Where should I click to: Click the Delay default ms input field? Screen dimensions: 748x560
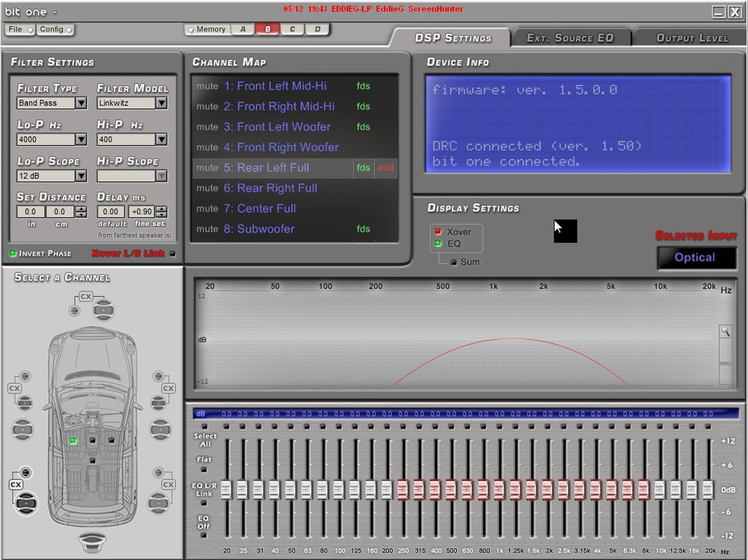pyautogui.click(x=111, y=212)
